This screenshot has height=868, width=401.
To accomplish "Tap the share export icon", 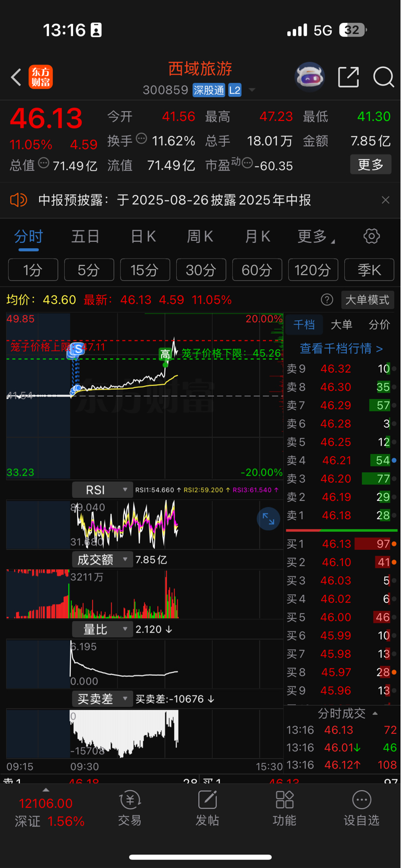I will pos(348,77).
